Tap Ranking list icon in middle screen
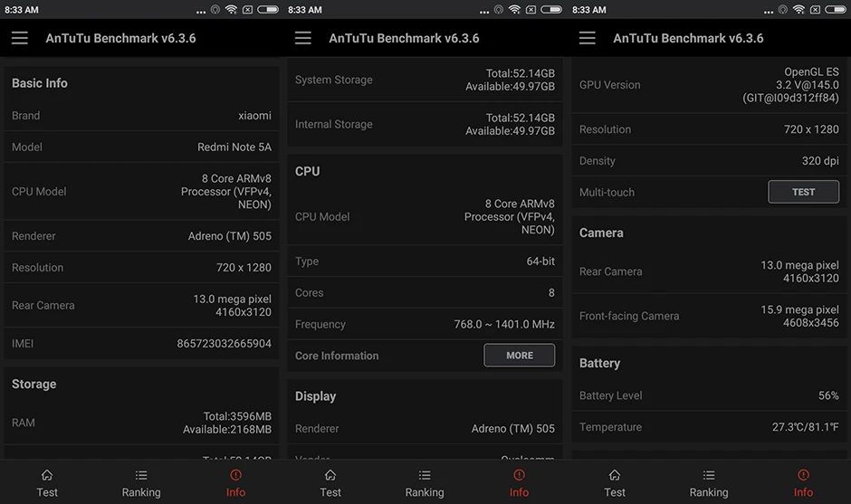851x504 pixels. (425, 475)
